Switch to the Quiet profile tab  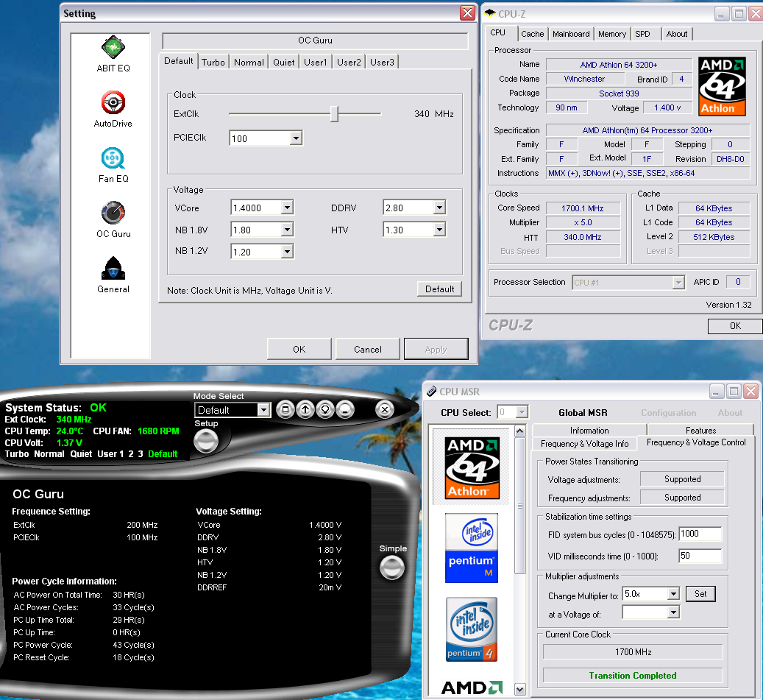(284, 63)
